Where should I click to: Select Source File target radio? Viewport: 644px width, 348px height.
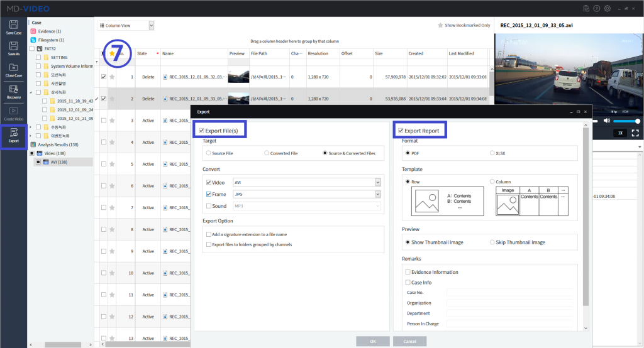pyautogui.click(x=209, y=153)
